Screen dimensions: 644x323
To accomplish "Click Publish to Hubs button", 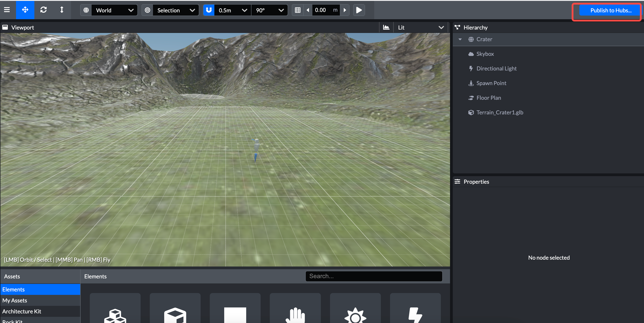I will (x=610, y=11).
